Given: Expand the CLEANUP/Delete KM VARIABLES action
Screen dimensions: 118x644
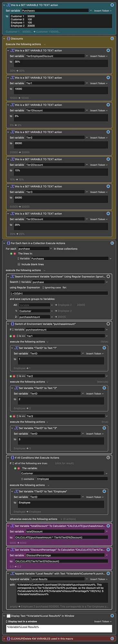Looking at the screenshot, I should 4,638.
